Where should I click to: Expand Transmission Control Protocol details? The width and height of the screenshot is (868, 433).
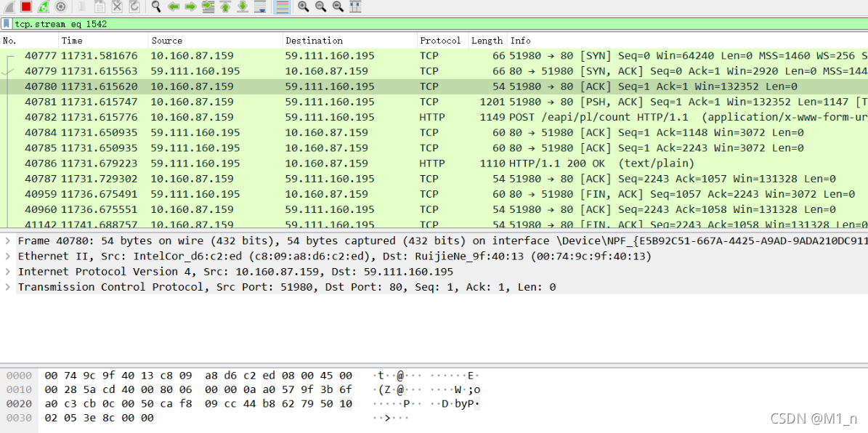click(7, 287)
